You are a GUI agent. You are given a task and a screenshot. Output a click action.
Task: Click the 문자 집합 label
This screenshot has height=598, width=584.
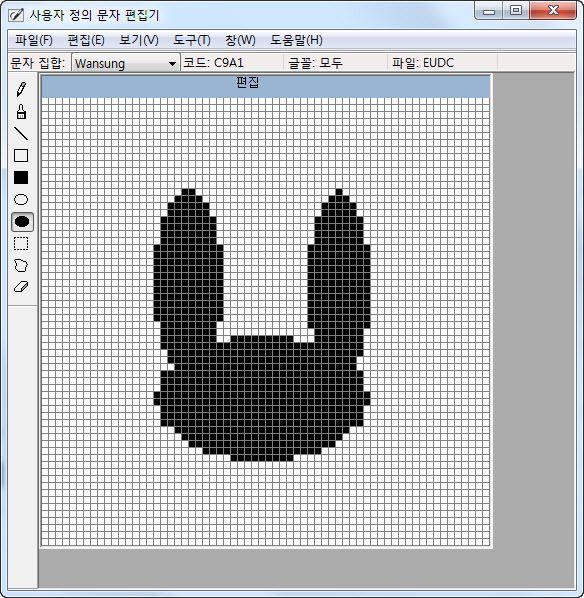click(x=37, y=63)
